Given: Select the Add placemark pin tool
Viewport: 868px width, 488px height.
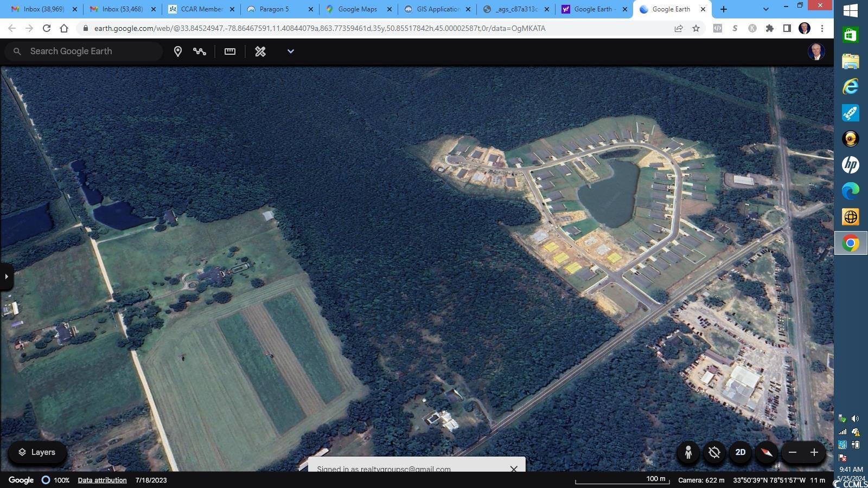Looking at the screenshot, I should coord(177,51).
